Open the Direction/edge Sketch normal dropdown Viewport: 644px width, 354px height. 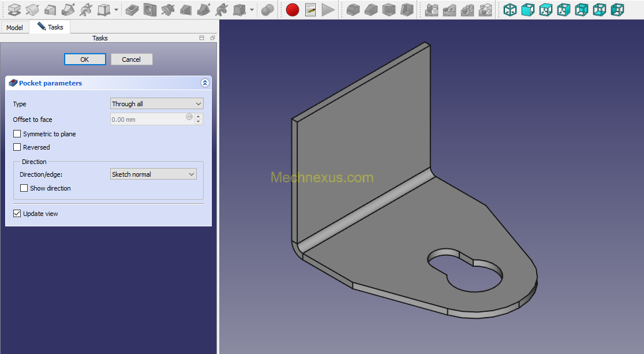point(153,174)
